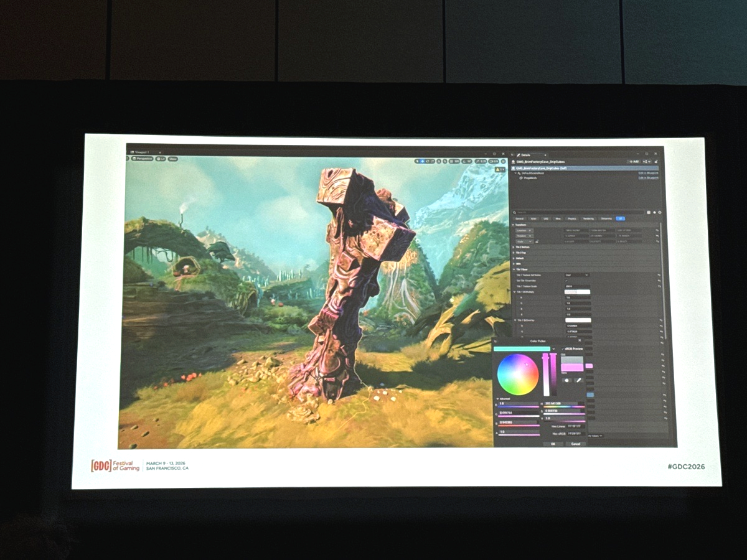Viewport: 747px width, 560px height.
Task: Open the Perspective viewport dropdown
Action: coord(142,159)
